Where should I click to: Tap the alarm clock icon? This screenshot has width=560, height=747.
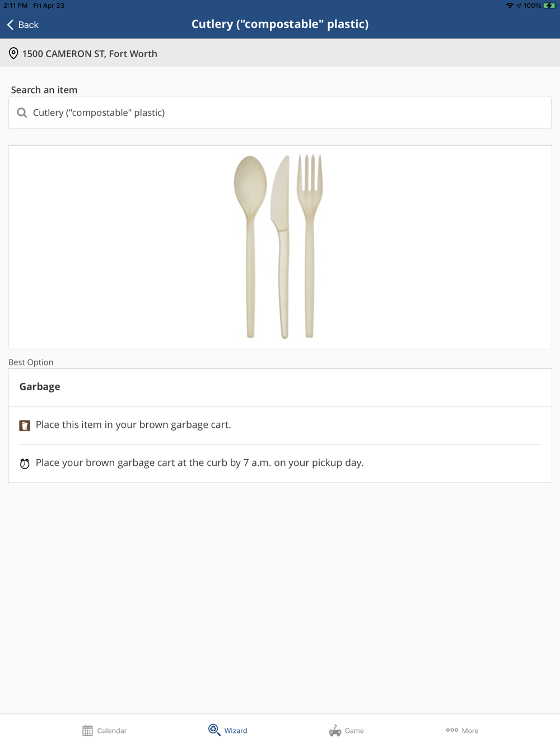pyautogui.click(x=25, y=464)
